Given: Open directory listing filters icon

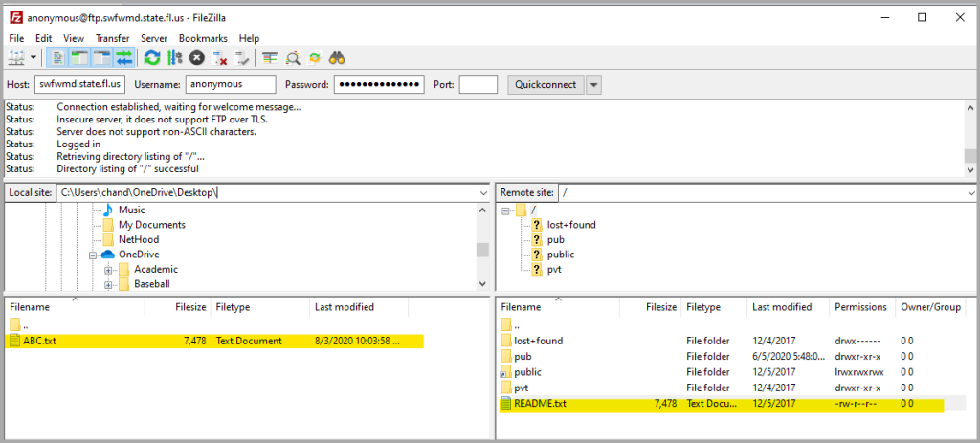Looking at the screenshot, I should 270,57.
